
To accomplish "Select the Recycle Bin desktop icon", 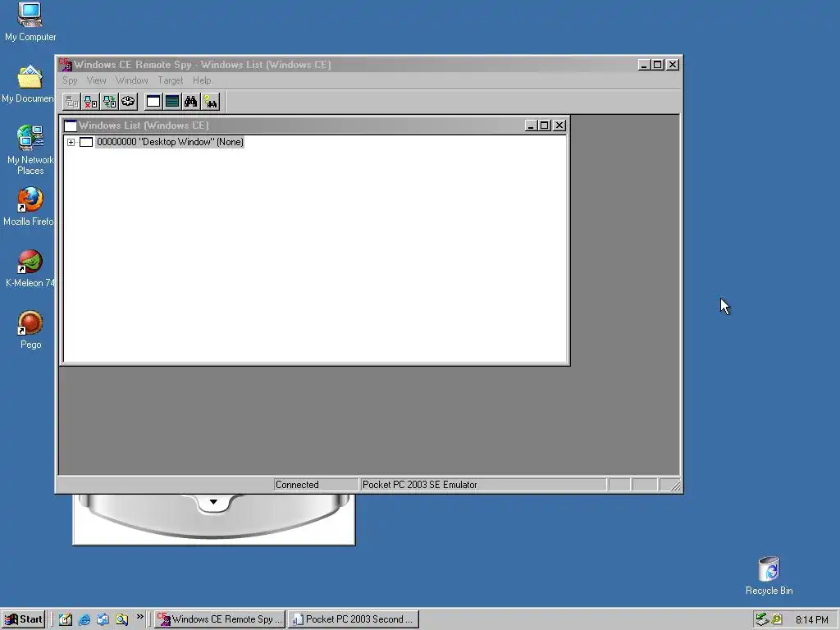I will click(x=769, y=576).
